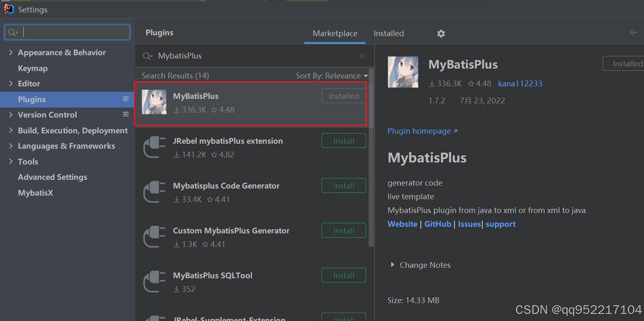Viewport: 644px width, 321px height.
Task: Expand Languages & Frameworks
Action: (x=11, y=146)
